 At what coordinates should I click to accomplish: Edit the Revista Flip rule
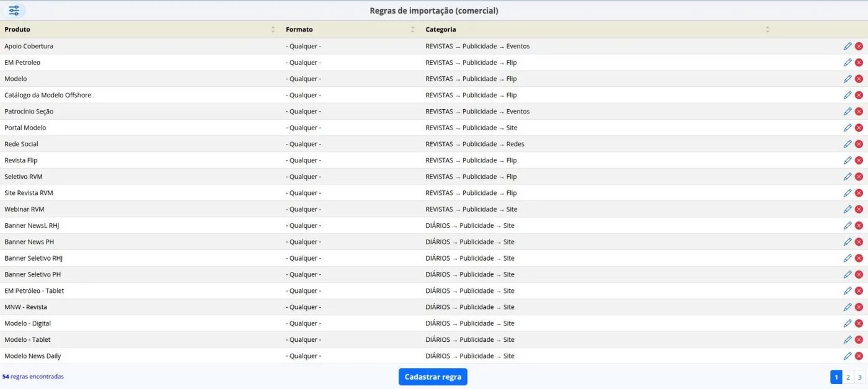(x=848, y=160)
